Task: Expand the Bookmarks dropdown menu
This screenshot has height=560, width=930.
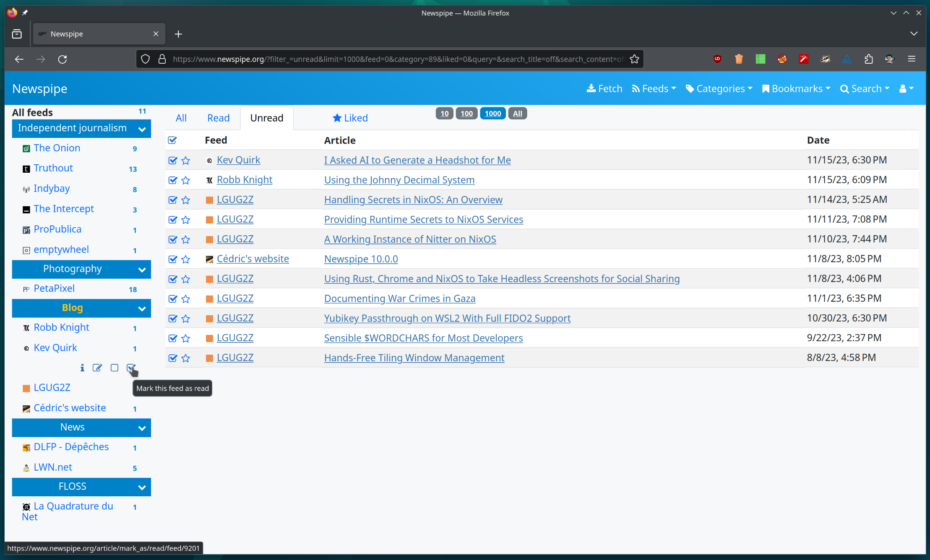Action: [x=796, y=88]
